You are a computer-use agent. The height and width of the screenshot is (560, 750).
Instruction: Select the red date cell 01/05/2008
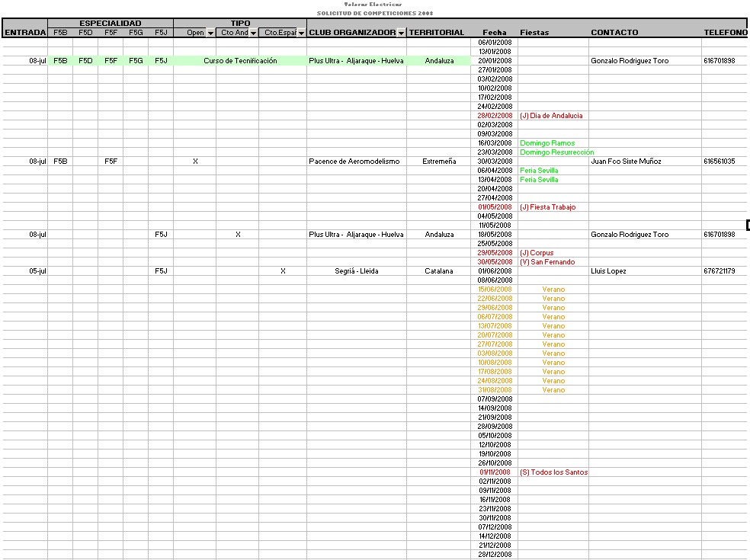495,207
